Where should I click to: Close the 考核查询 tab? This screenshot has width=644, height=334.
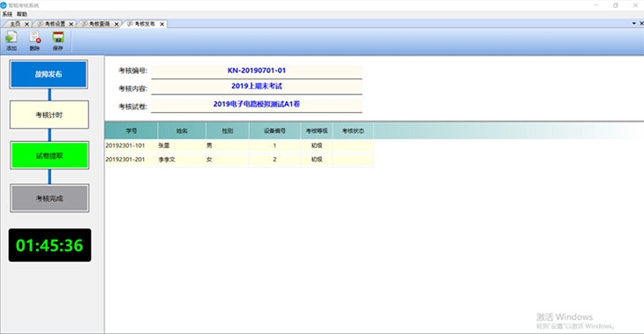[x=116, y=24]
